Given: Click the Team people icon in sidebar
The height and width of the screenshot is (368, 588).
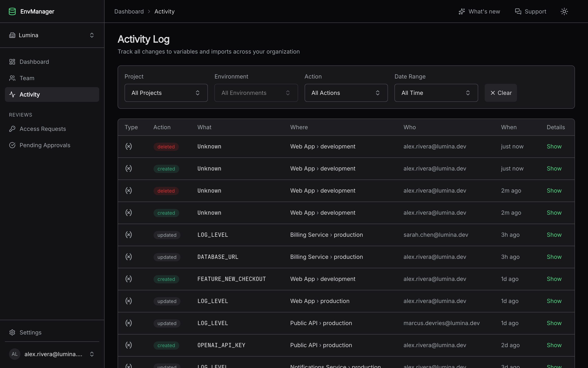Looking at the screenshot, I should point(12,78).
